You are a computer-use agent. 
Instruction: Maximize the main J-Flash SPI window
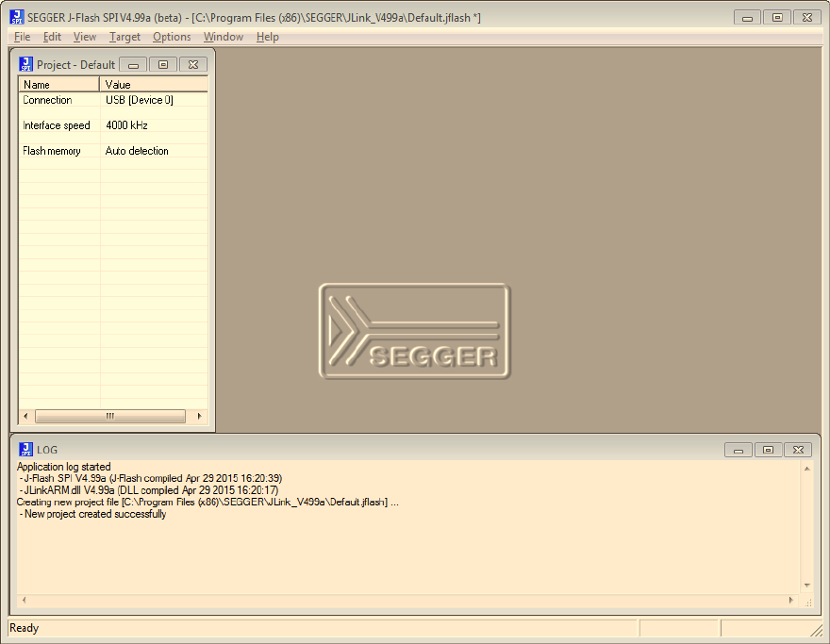point(777,18)
